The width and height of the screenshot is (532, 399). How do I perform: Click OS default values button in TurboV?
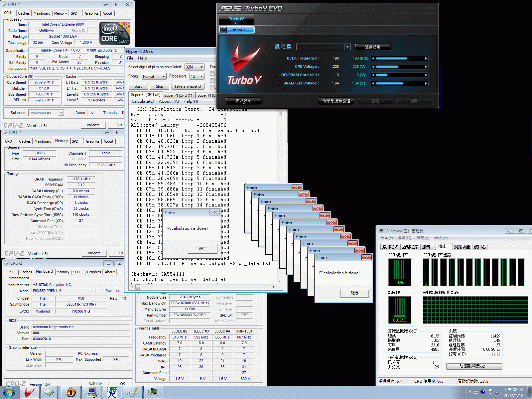pyautogui.click(x=336, y=101)
